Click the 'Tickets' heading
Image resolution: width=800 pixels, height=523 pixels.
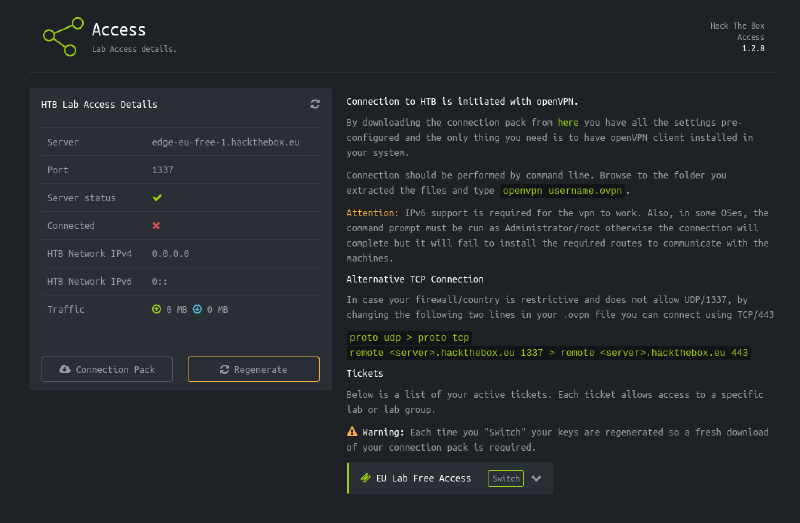click(x=365, y=373)
